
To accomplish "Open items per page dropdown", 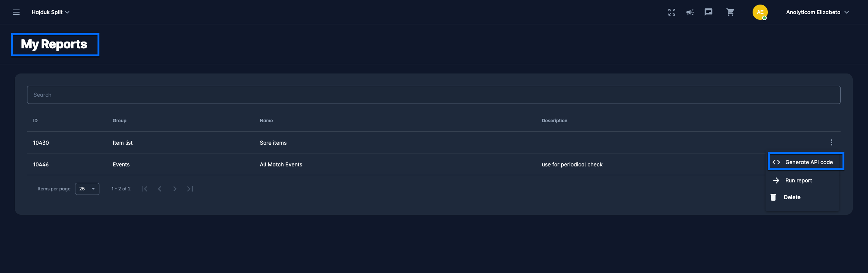I will (87, 189).
